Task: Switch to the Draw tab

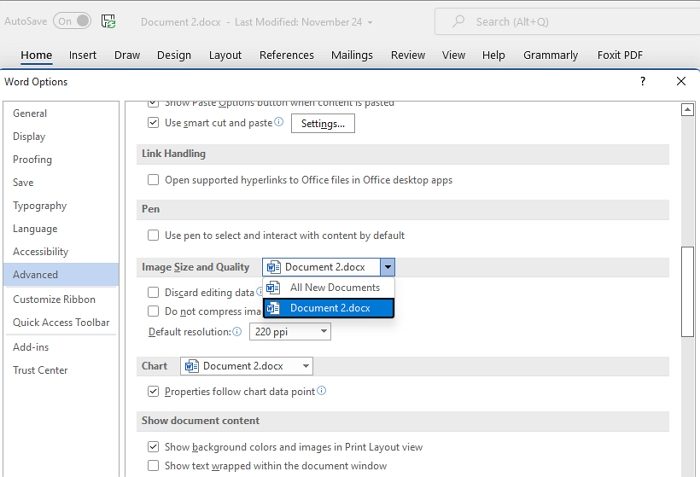Action: (127, 55)
